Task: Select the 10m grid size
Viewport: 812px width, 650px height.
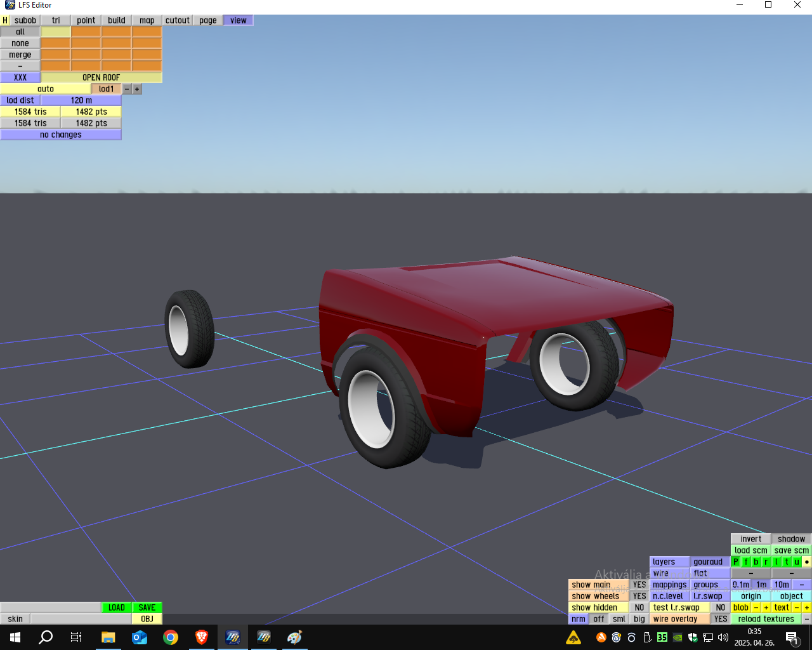Action: [782, 585]
